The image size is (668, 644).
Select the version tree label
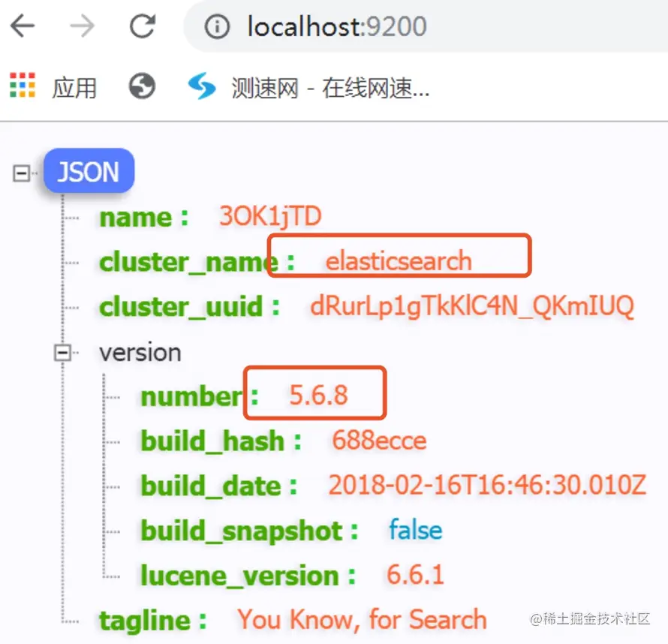pos(140,353)
